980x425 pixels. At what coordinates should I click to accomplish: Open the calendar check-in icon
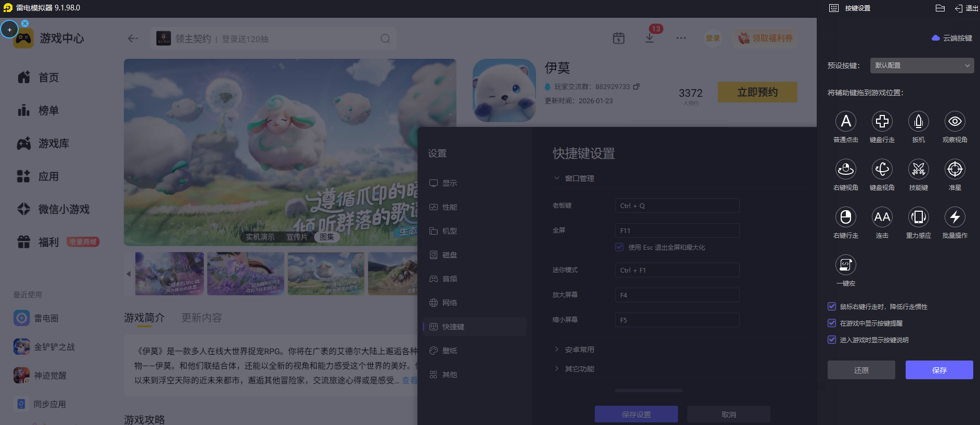(619, 38)
